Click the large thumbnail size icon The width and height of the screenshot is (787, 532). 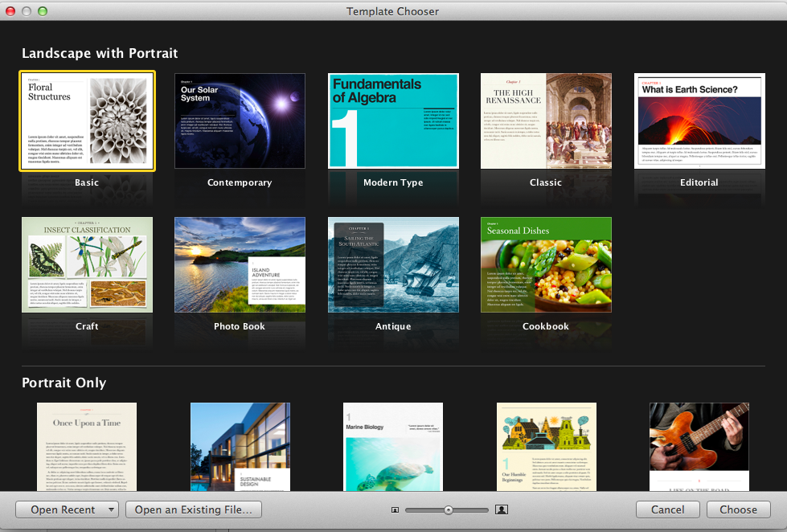point(502,509)
